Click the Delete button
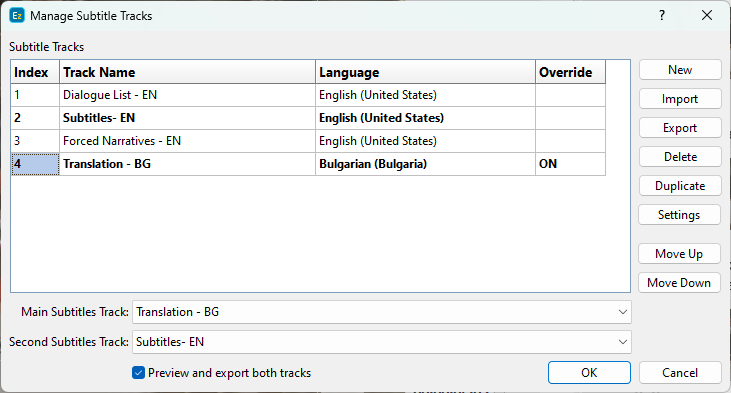 click(680, 157)
